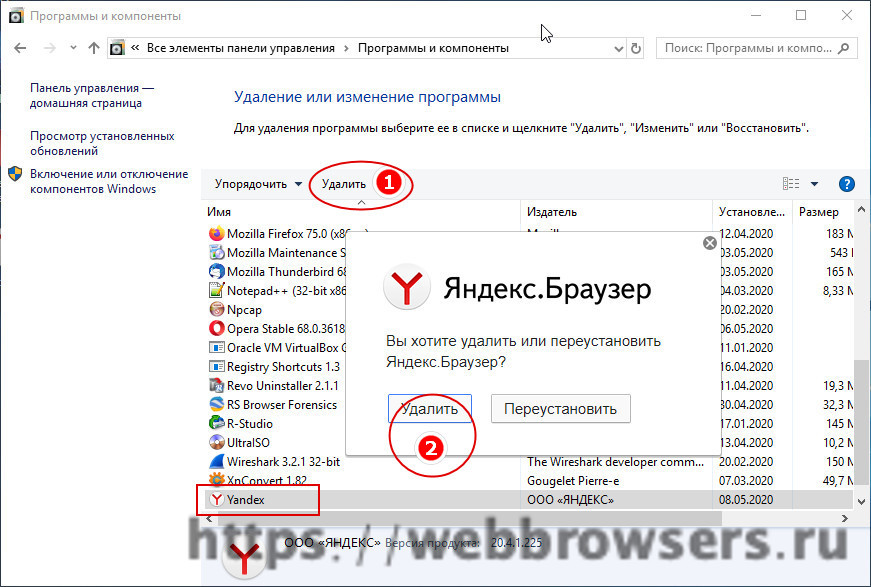This screenshot has height=587, width=871.
Task: Click Удалить in the toolbar
Action: pos(344,184)
